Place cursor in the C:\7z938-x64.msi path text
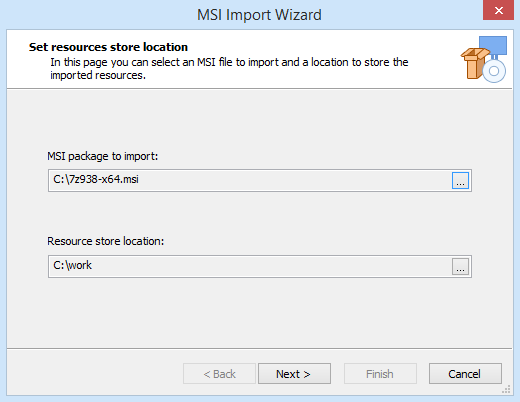The image size is (520, 402). point(96,179)
